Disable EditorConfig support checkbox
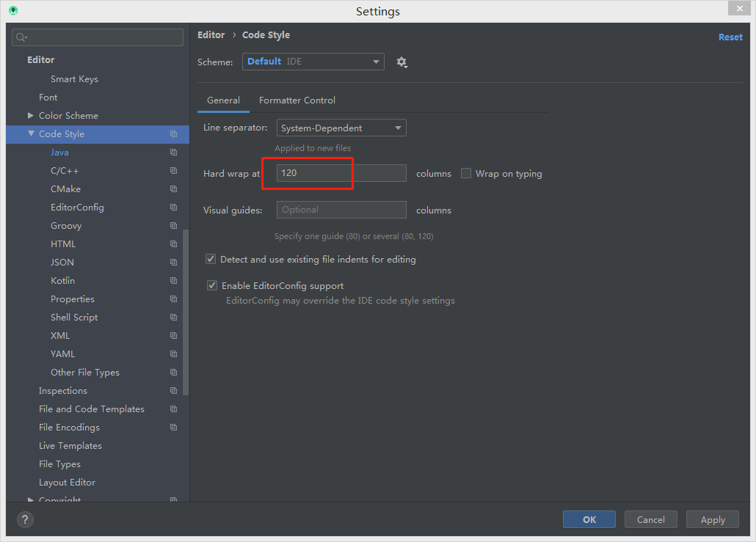The width and height of the screenshot is (756, 542). point(212,286)
